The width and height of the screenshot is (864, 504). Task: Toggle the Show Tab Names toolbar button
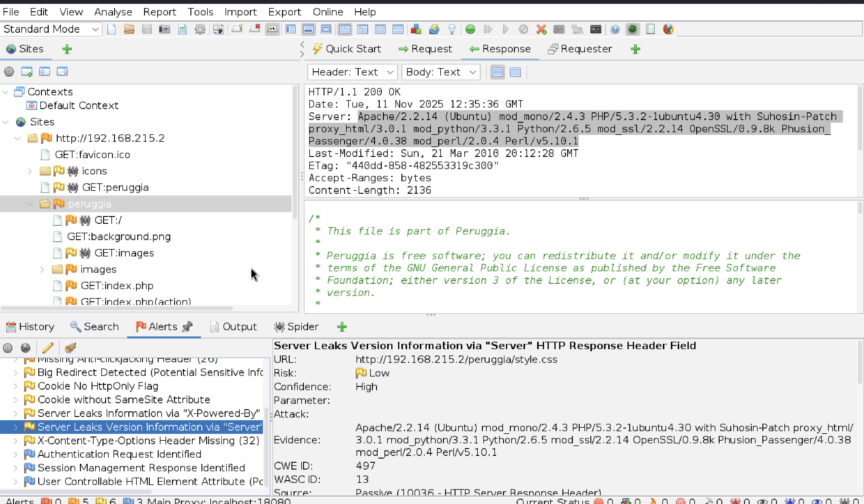pos(272,29)
